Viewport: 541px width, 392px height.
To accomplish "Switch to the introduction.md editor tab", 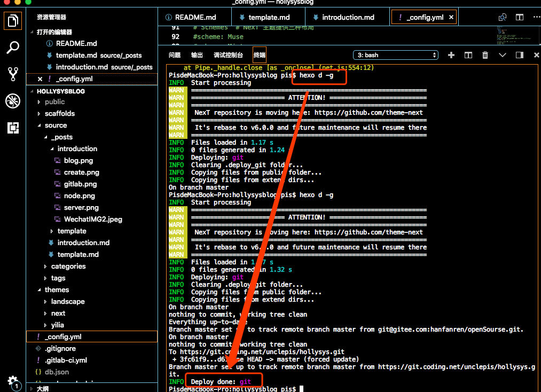I will pos(348,17).
